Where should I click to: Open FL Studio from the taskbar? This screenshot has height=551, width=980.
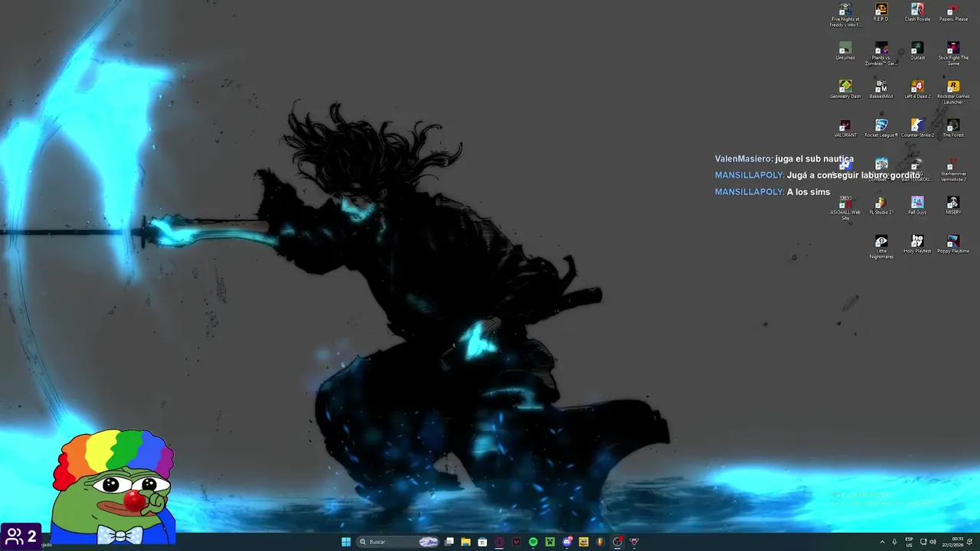click(x=600, y=542)
